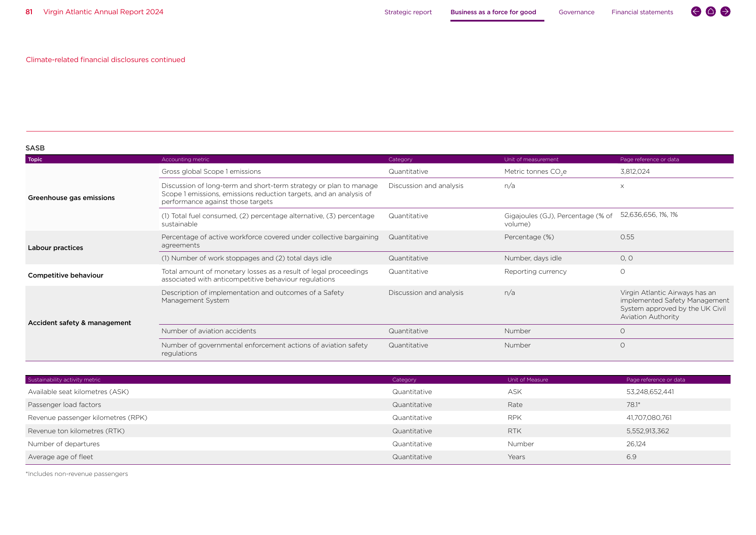
Task: Click the Virgin Atlantic Annual Report 2024 title
Action: click(103, 12)
